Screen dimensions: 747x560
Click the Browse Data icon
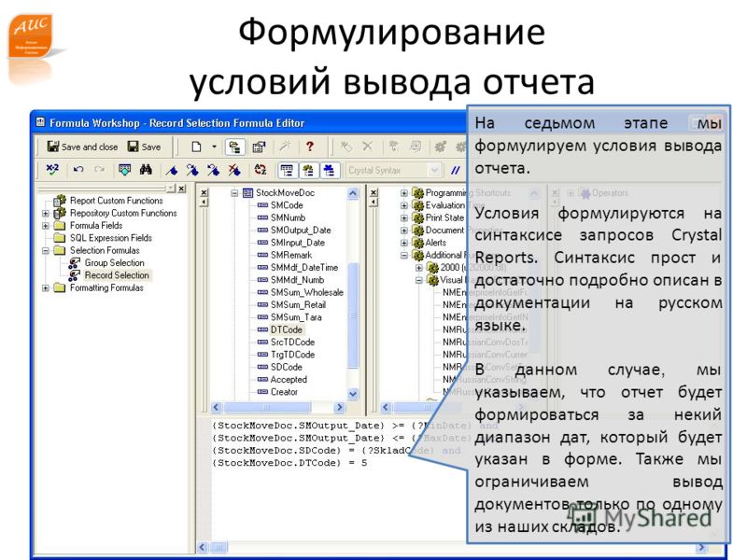124,170
